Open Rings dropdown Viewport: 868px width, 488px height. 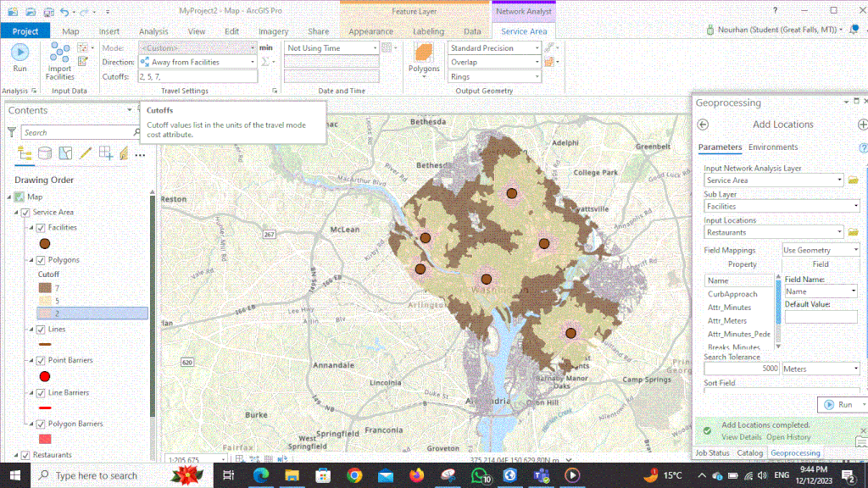(494, 76)
